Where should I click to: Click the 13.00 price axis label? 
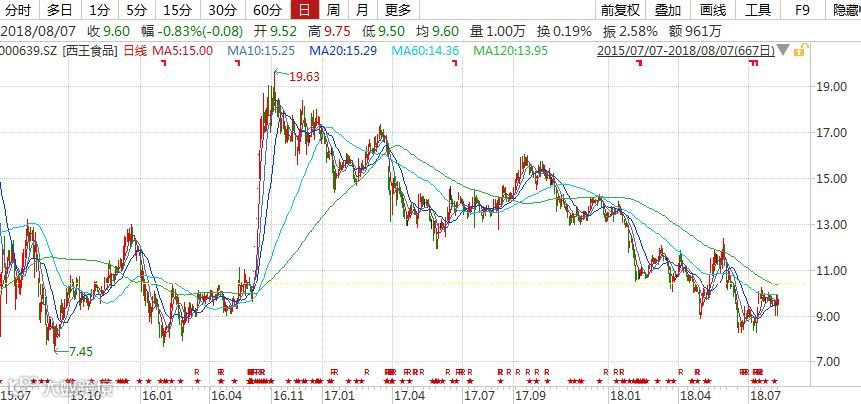pyautogui.click(x=832, y=225)
